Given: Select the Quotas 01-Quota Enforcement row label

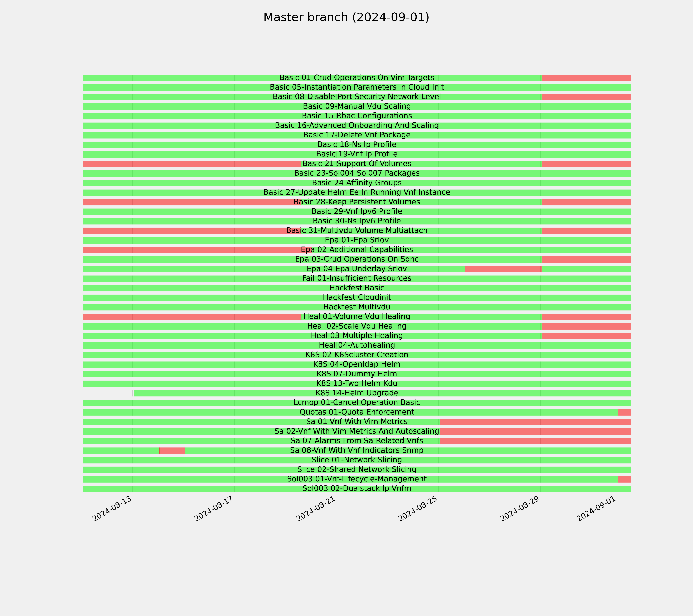Looking at the screenshot, I should click(357, 412).
